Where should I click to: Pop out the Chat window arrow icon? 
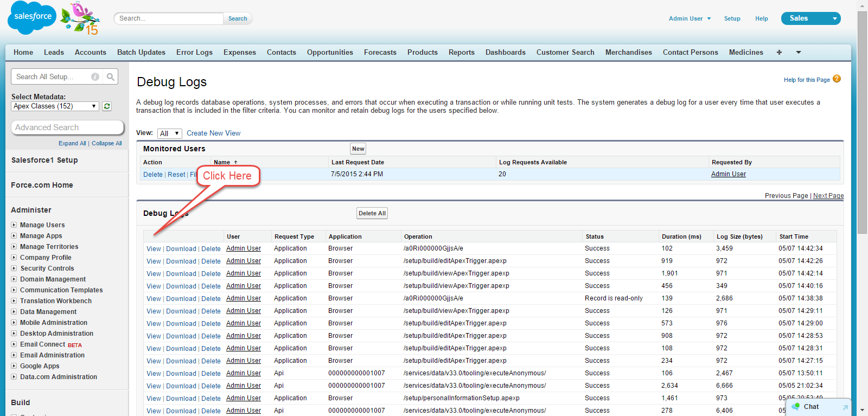tap(845, 407)
